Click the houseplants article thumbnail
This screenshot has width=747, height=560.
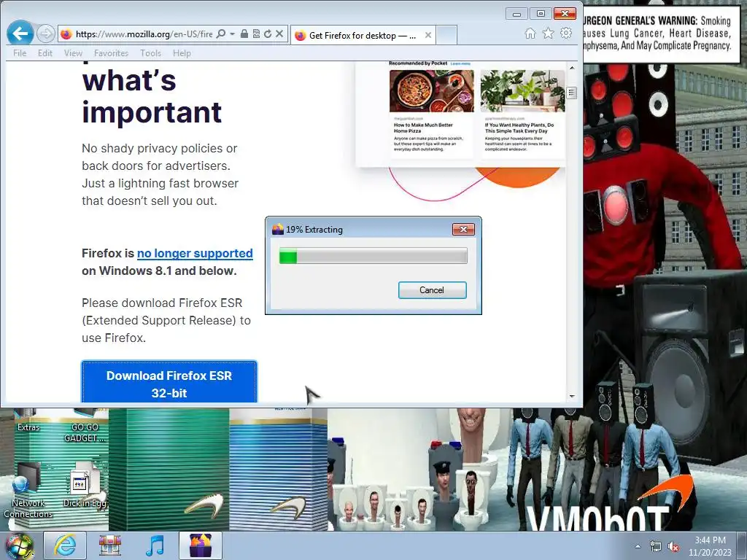tap(522, 91)
